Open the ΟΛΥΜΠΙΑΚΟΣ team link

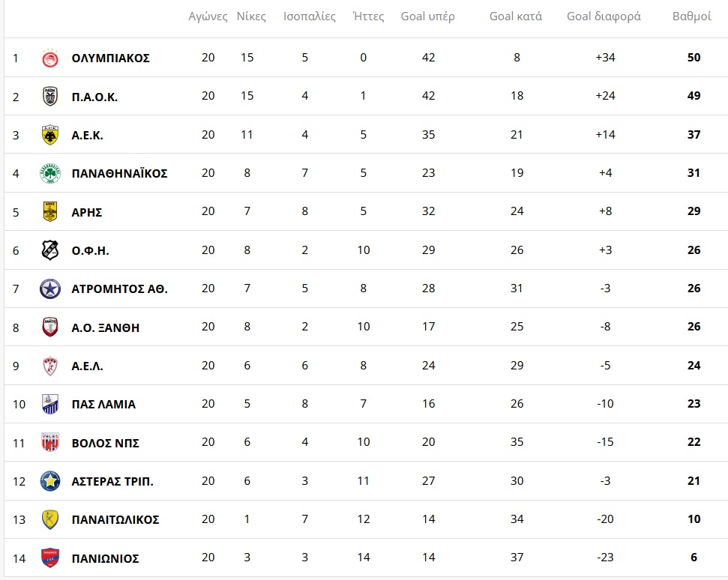pos(110,58)
